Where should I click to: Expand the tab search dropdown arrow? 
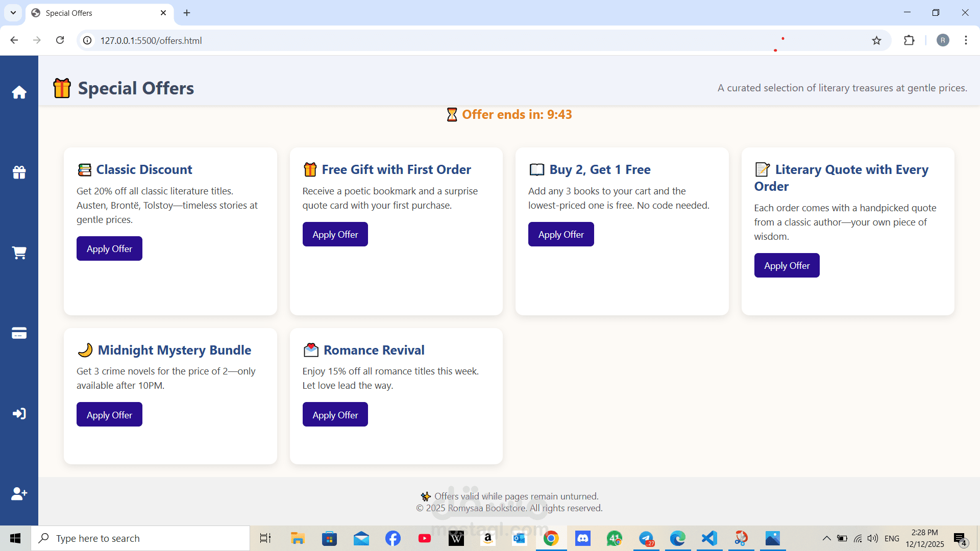click(x=13, y=13)
